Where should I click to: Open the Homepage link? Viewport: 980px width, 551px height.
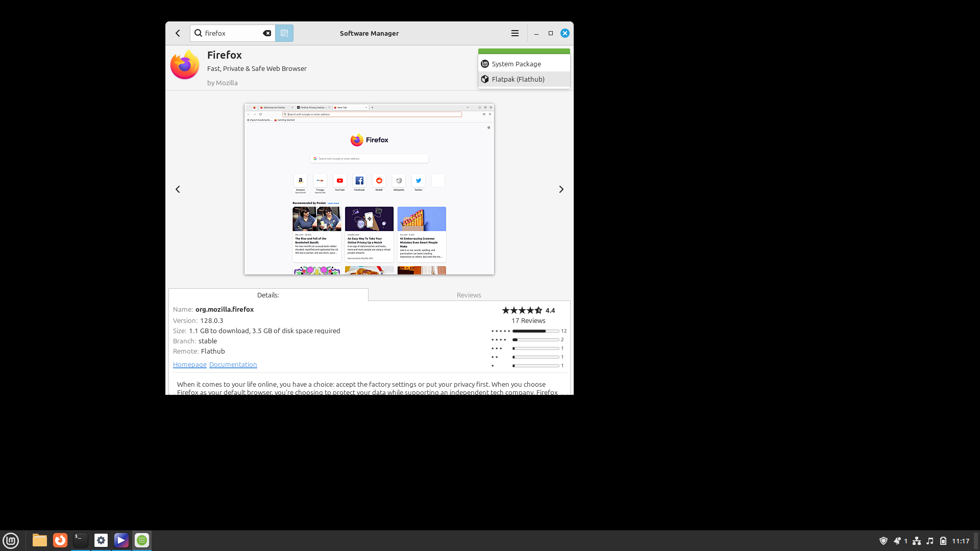click(x=189, y=364)
